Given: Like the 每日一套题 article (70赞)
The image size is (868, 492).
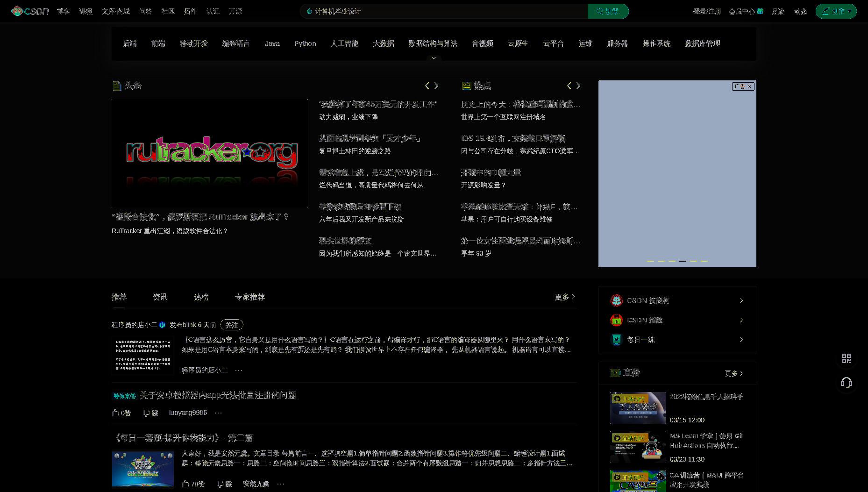Looking at the screenshot, I should (193, 484).
